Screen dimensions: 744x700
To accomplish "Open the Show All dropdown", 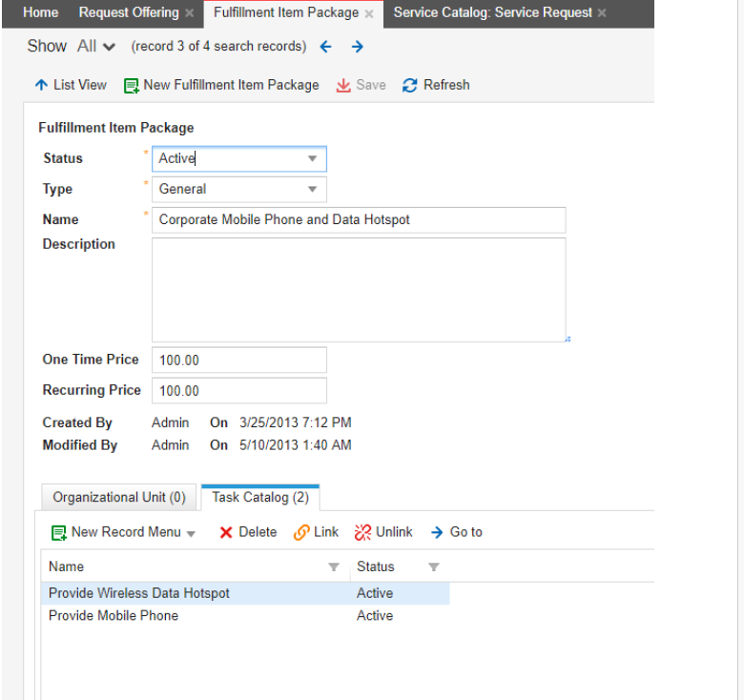I will (96, 46).
